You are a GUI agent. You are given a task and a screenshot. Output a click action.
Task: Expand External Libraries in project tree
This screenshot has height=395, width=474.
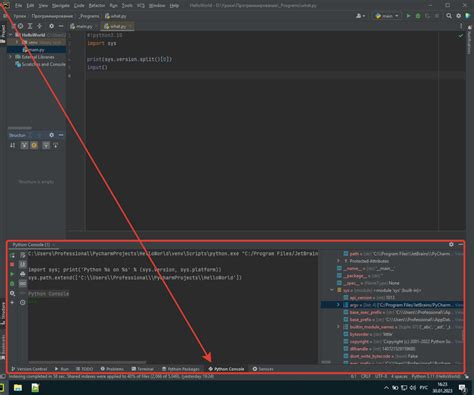11,57
